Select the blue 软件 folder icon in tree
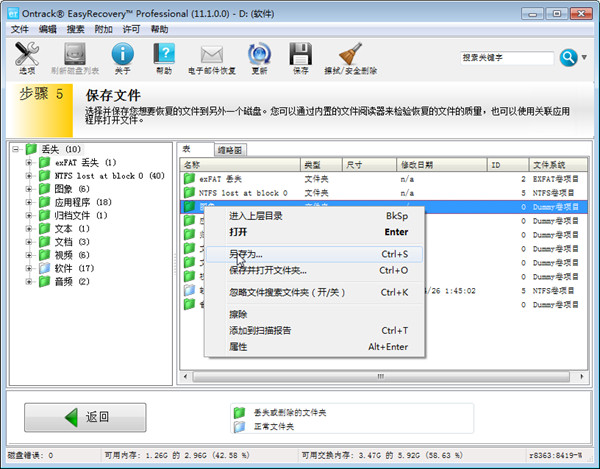This screenshot has width=600, height=469. pos(44,269)
